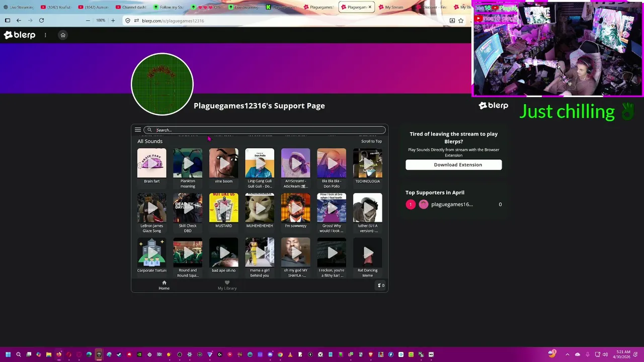Play the Gross! Why would I look sound

point(332,208)
